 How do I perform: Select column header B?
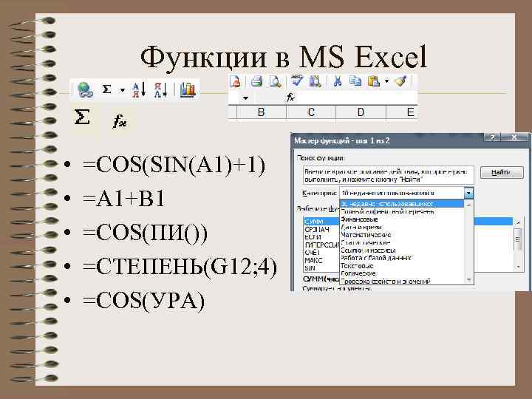261,112
